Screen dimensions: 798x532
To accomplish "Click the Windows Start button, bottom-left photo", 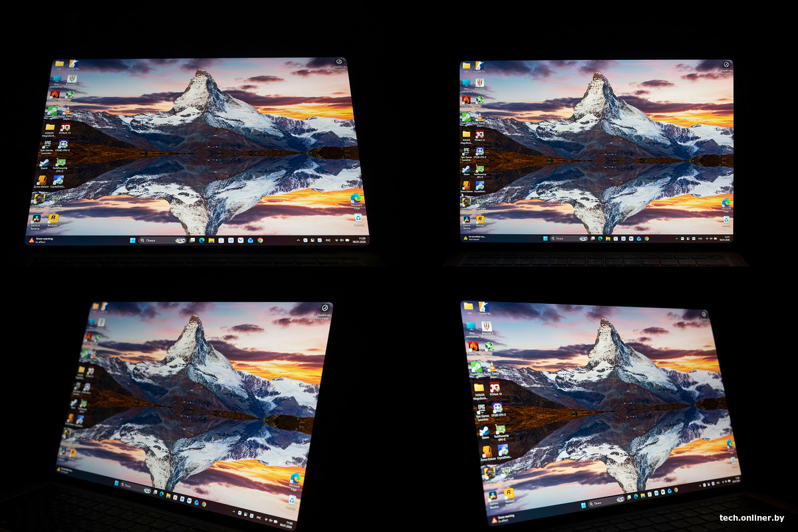I will pos(116,483).
